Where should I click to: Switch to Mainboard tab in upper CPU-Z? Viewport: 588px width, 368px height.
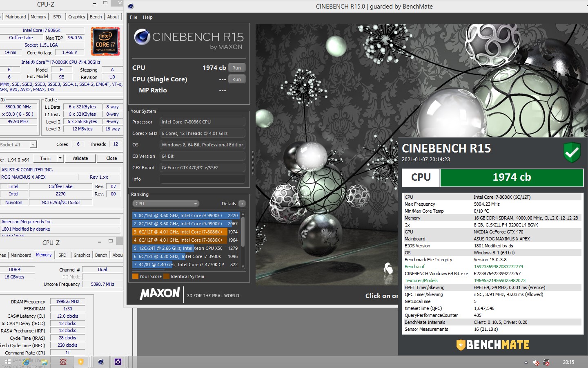click(x=16, y=17)
